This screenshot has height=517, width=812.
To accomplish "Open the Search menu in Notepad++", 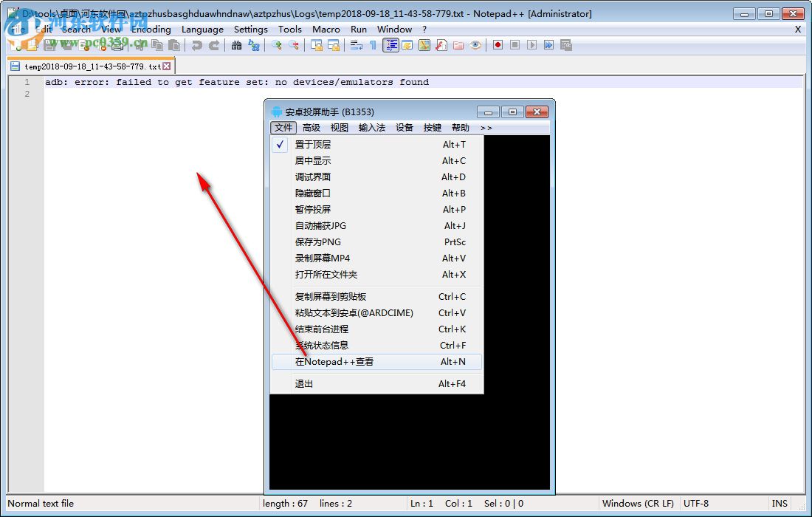I will point(77,30).
